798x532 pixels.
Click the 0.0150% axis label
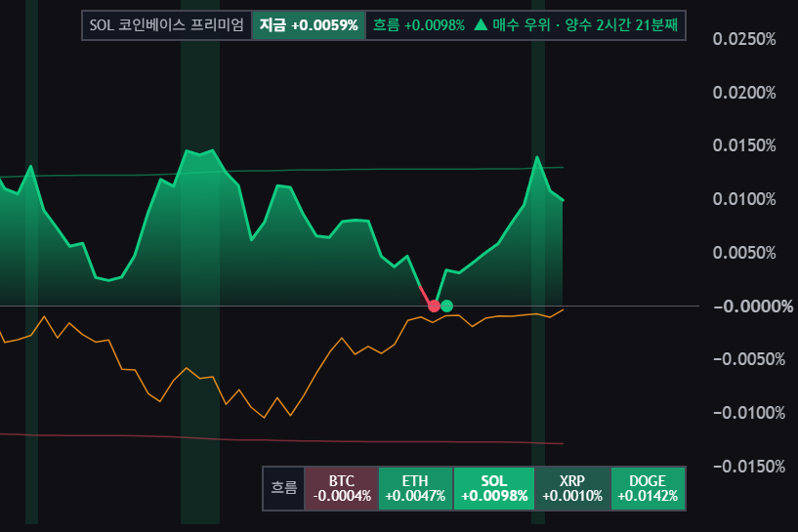(x=744, y=146)
